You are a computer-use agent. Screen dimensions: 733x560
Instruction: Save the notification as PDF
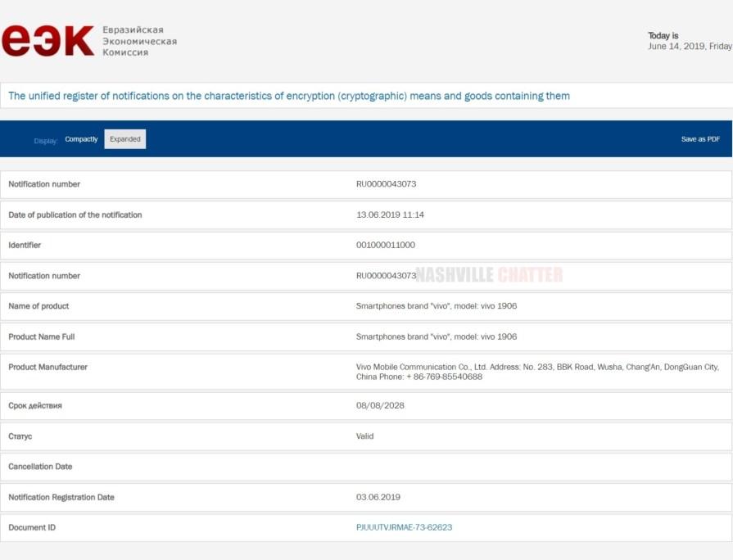[x=700, y=139]
